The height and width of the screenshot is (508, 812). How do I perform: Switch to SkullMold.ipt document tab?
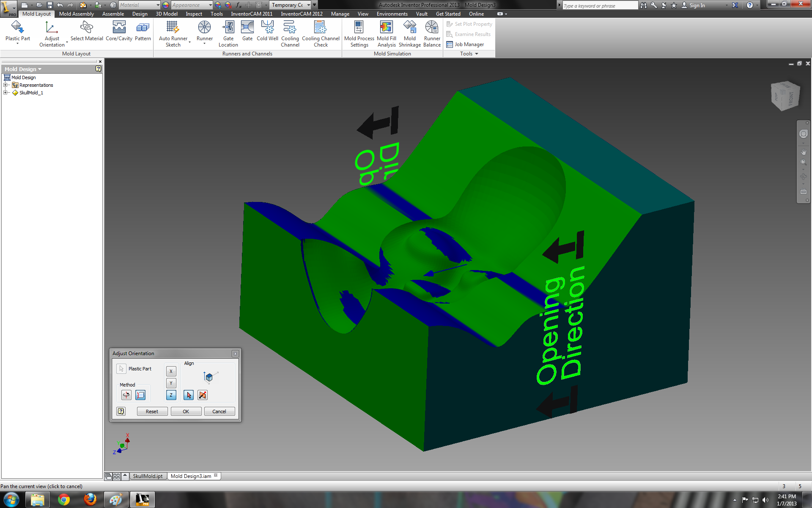[148, 476]
